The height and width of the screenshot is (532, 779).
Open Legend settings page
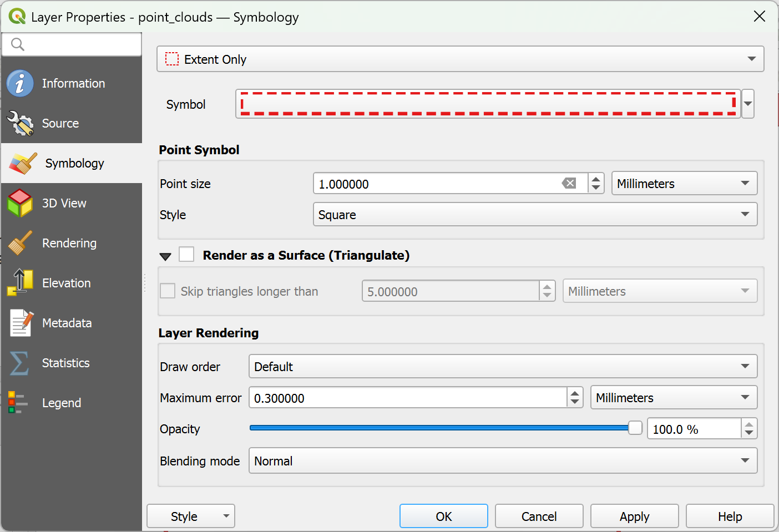click(72, 403)
